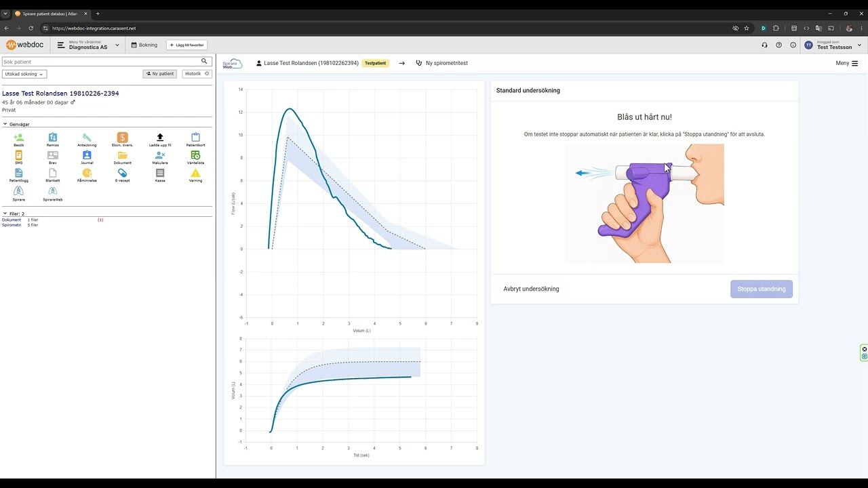This screenshot has width=868, height=488.
Task: Click Stoppa utandning button
Action: (x=762, y=289)
